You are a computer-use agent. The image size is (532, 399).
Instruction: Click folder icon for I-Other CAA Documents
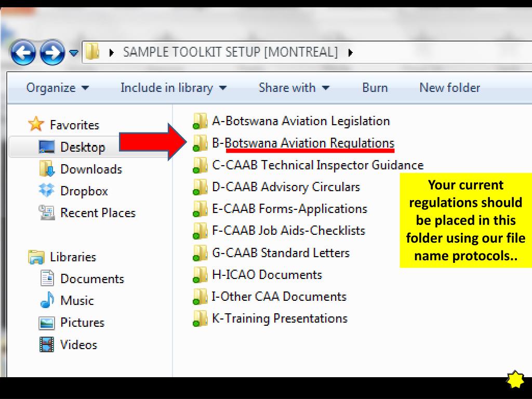click(200, 297)
